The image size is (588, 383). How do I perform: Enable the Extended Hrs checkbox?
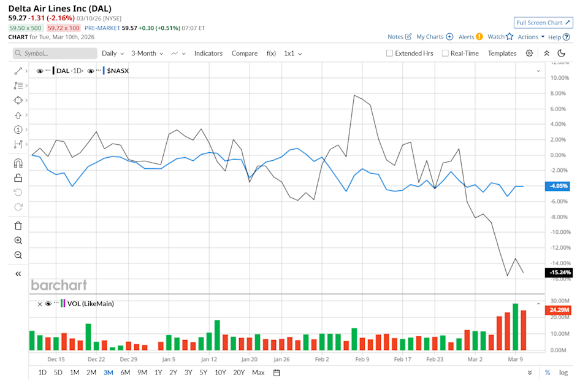[389, 53]
